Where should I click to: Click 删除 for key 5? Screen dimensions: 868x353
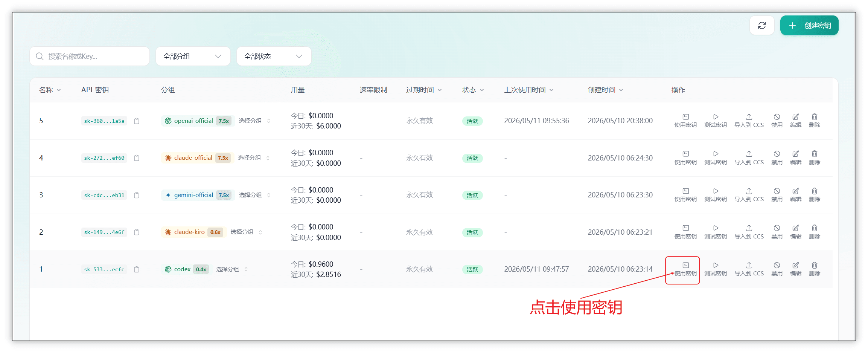click(x=815, y=121)
